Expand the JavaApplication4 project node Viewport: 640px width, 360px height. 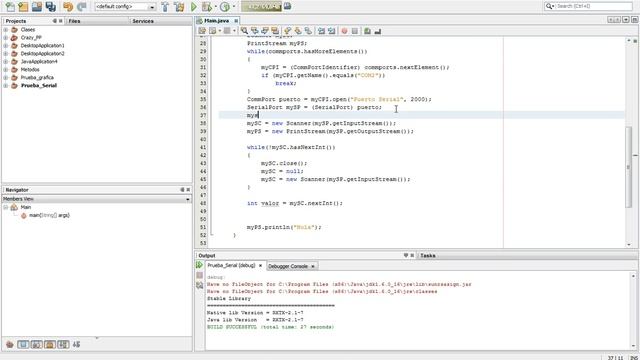[6, 62]
